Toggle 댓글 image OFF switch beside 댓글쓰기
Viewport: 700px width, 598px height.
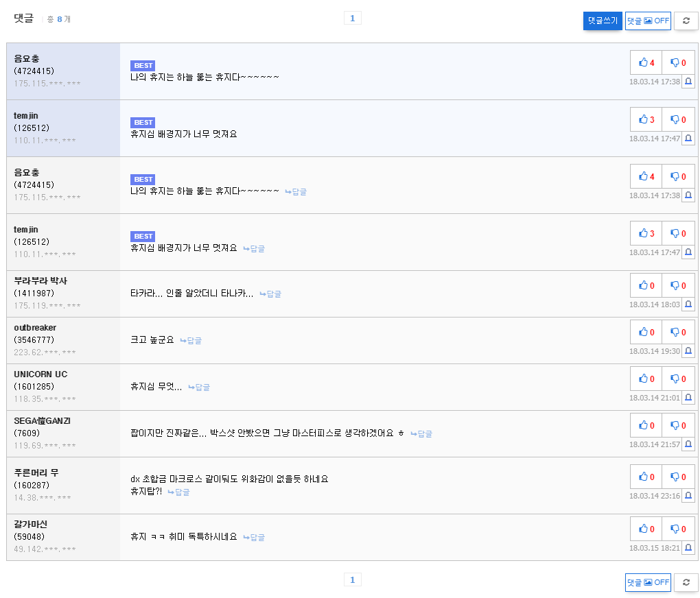(648, 21)
